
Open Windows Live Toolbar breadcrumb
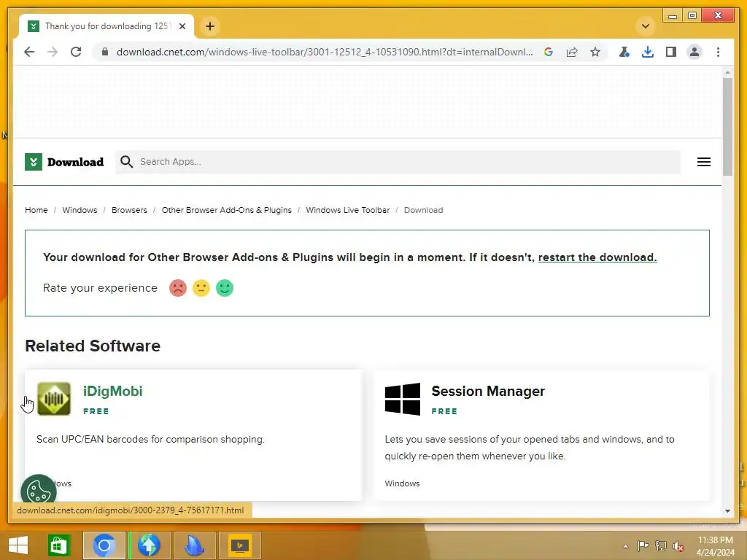(347, 210)
